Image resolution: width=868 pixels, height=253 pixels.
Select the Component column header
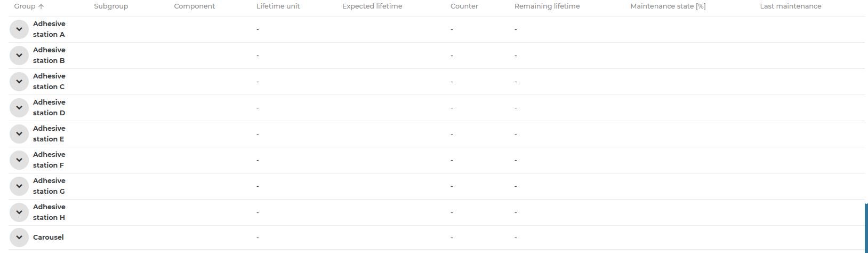tap(195, 6)
